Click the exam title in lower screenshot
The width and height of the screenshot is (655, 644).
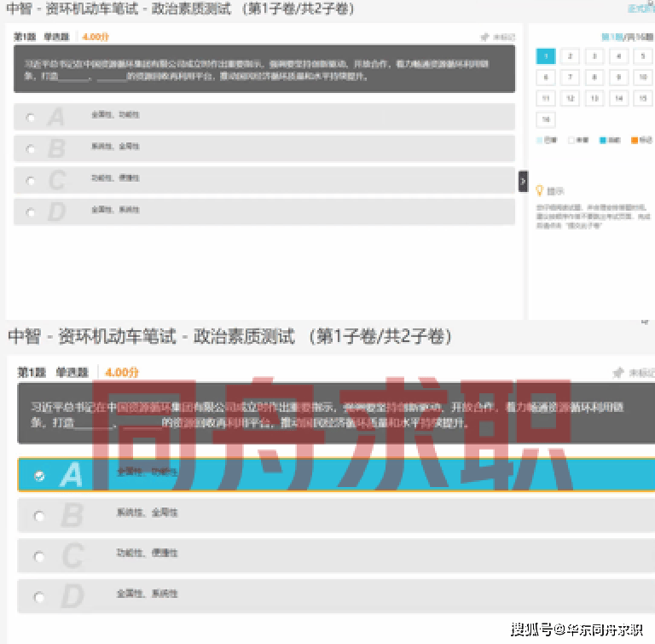point(229,336)
